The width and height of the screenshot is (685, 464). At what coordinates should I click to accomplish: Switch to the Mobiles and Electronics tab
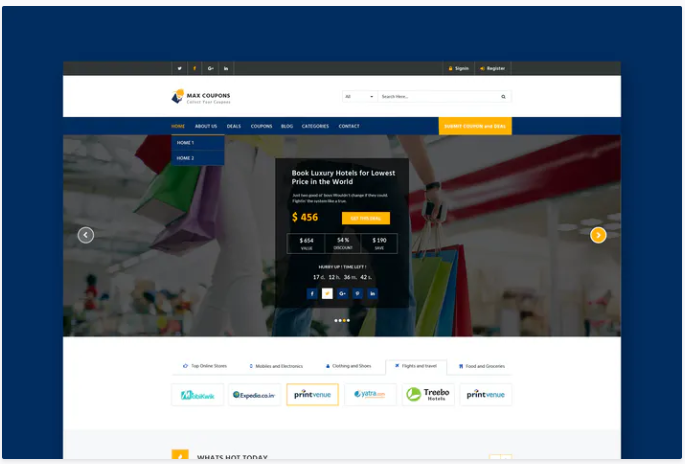277,366
